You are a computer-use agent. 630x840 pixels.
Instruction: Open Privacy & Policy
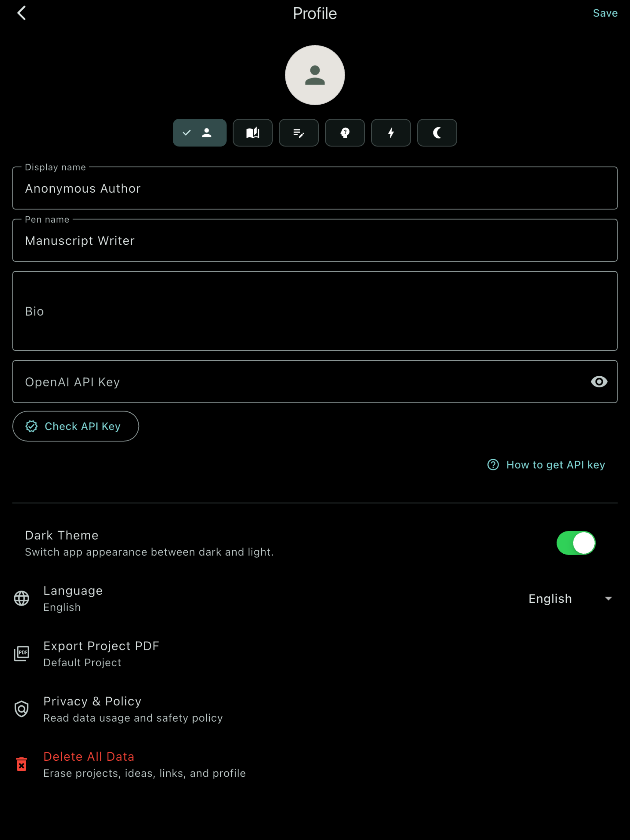315,709
